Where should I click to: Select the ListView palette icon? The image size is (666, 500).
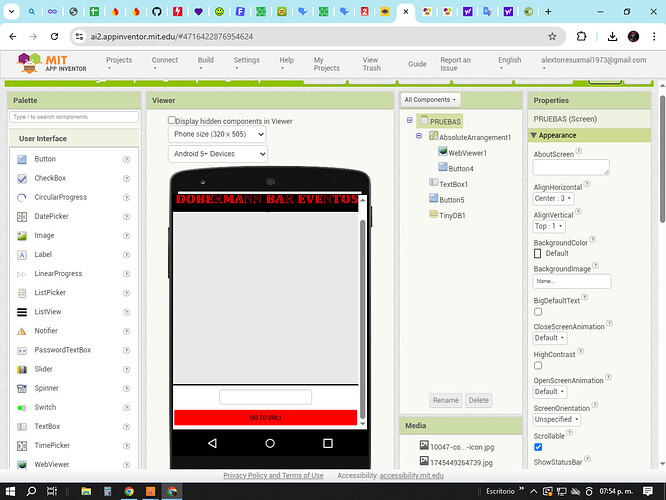[x=22, y=312]
